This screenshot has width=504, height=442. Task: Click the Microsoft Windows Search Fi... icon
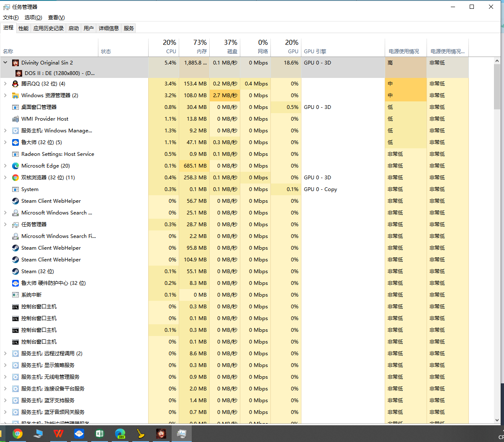(x=15, y=236)
